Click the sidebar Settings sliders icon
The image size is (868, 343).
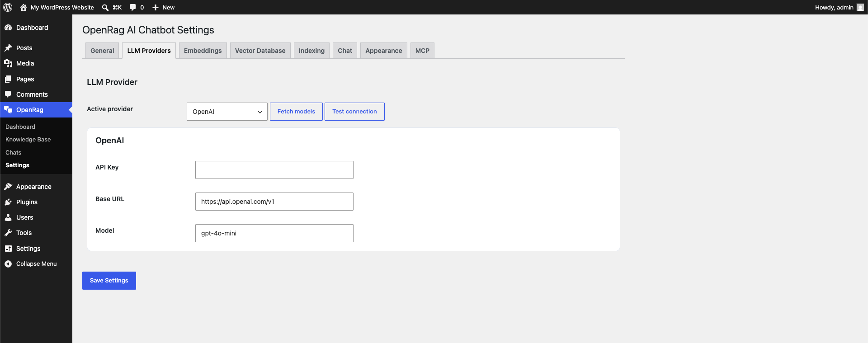(x=8, y=249)
